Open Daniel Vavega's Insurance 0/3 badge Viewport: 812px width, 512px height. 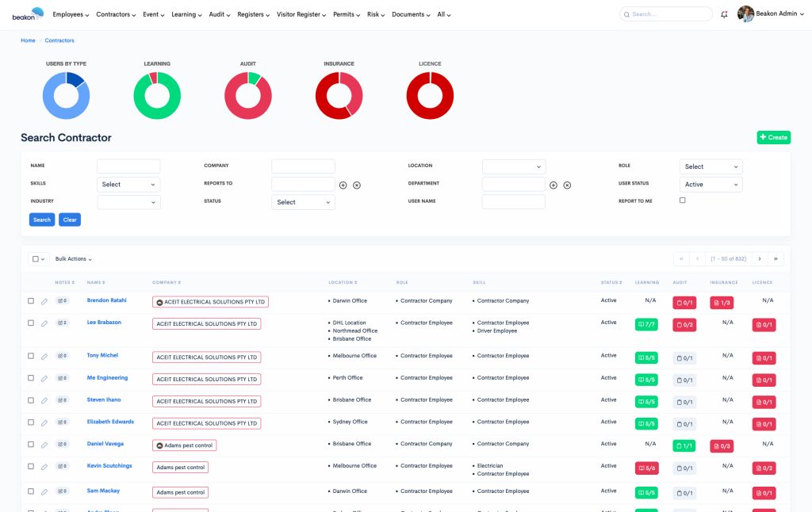click(x=722, y=445)
